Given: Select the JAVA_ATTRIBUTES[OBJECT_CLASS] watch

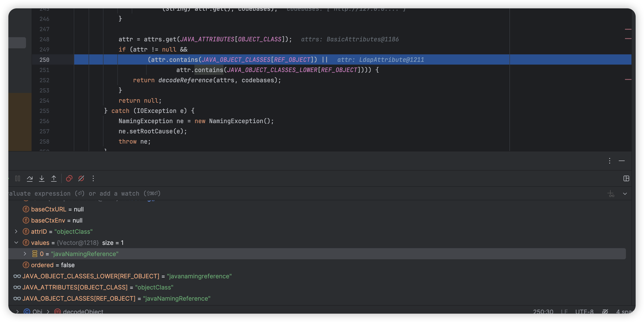Looking at the screenshot, I should pos(93,287).
